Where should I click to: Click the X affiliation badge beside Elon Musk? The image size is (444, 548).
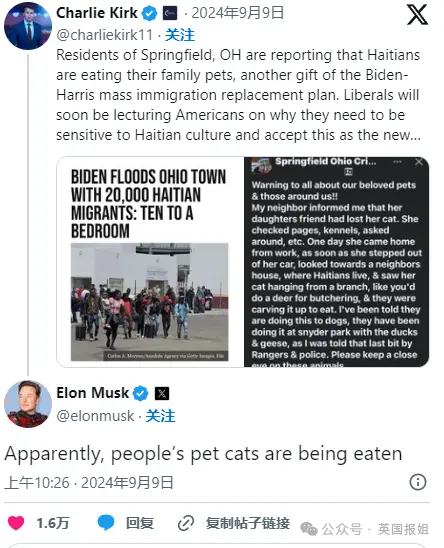[x=162, y=394]
